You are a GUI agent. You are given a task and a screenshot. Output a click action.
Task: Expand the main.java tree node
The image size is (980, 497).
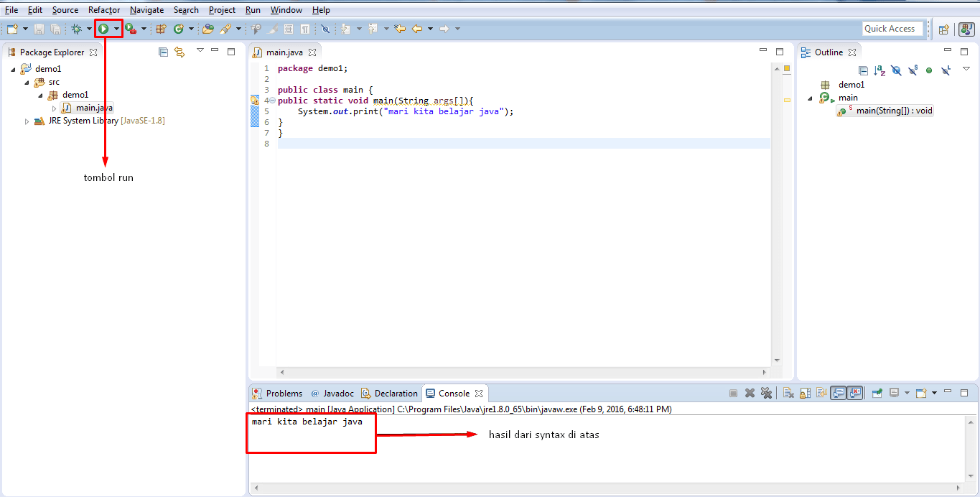54,108
